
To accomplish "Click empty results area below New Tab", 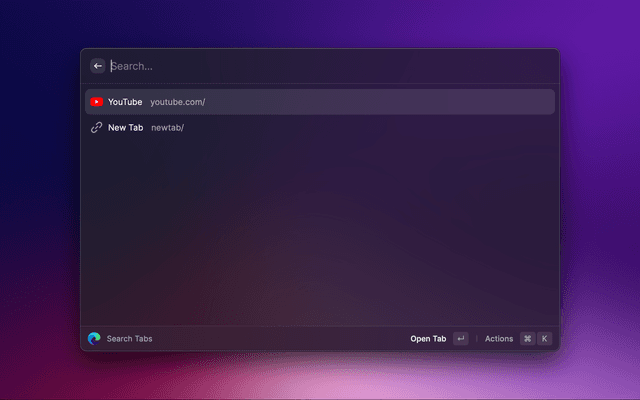I will 320,230.
